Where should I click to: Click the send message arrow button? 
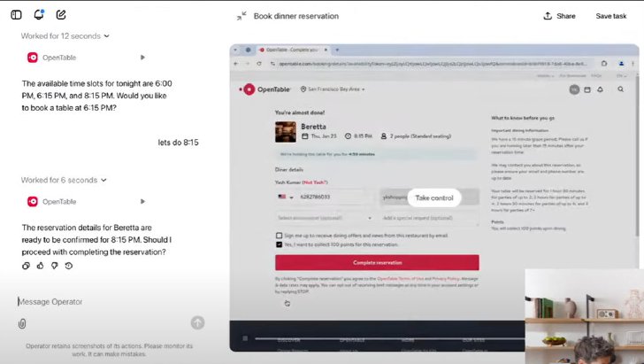(197, 323)
